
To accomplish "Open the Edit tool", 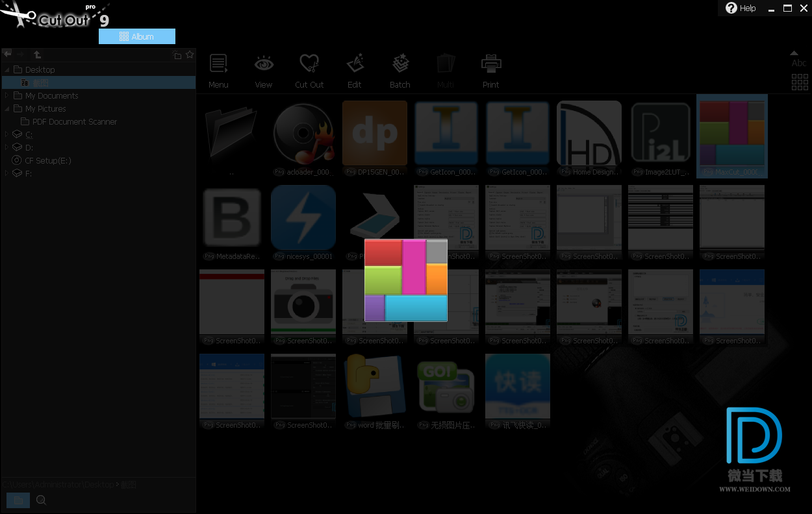I will 355,64.
